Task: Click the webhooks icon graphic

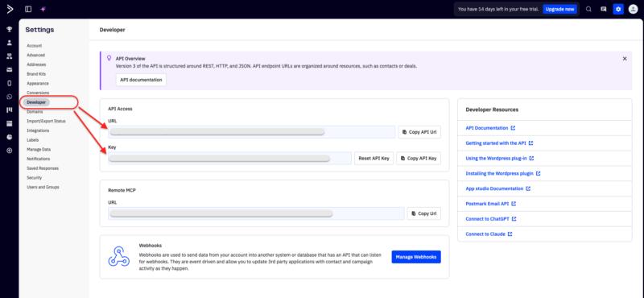Action: point(118,257)
